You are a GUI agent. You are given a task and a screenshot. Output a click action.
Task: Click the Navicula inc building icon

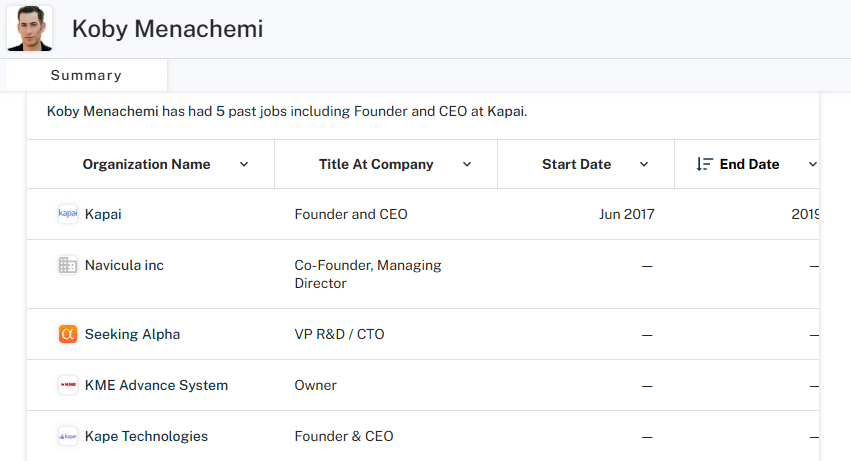(68, 265)
